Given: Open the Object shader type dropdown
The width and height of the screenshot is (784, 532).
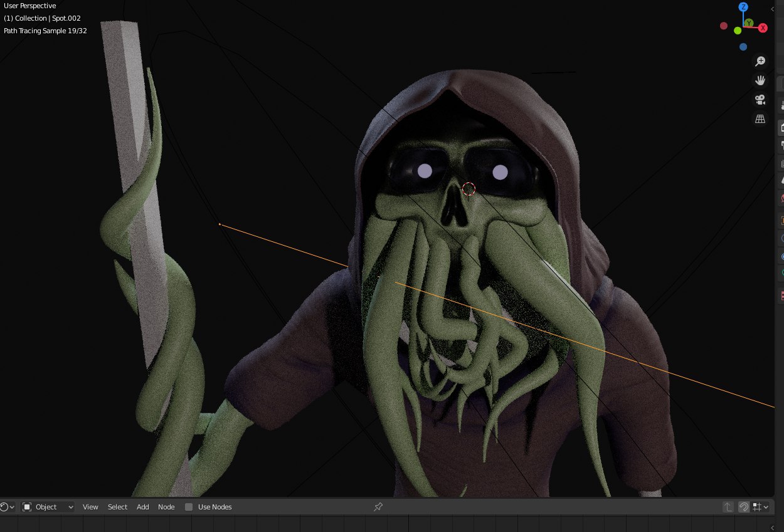Looking at the screenshot, I should click(48, 507).
